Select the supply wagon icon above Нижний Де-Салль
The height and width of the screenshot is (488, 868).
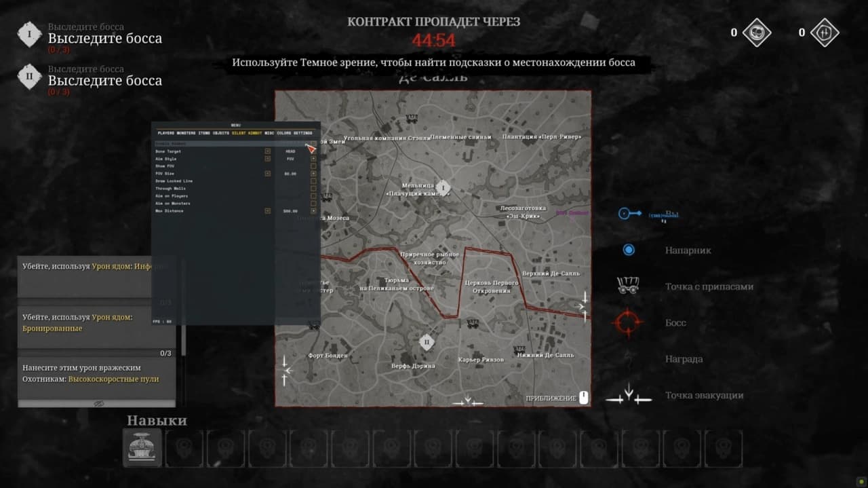[520, 349]
